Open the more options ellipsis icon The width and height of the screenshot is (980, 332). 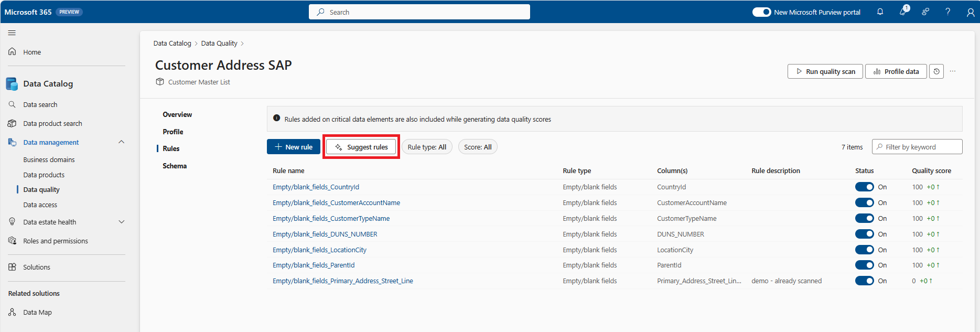pos(953,71)
